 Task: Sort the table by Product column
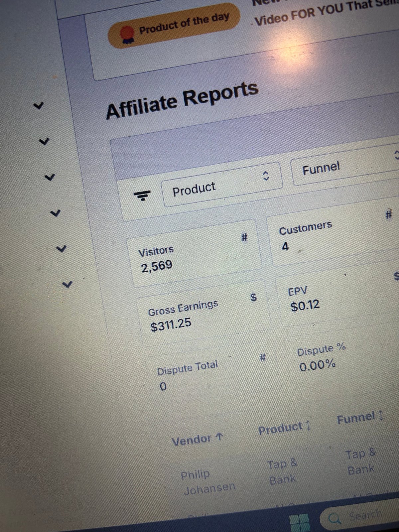pos(285,428)
